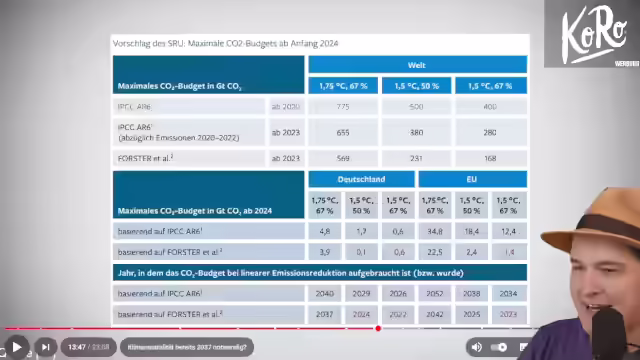Click the year 2034
Viewport: 640px width, 360px height.
click(508, 293)
